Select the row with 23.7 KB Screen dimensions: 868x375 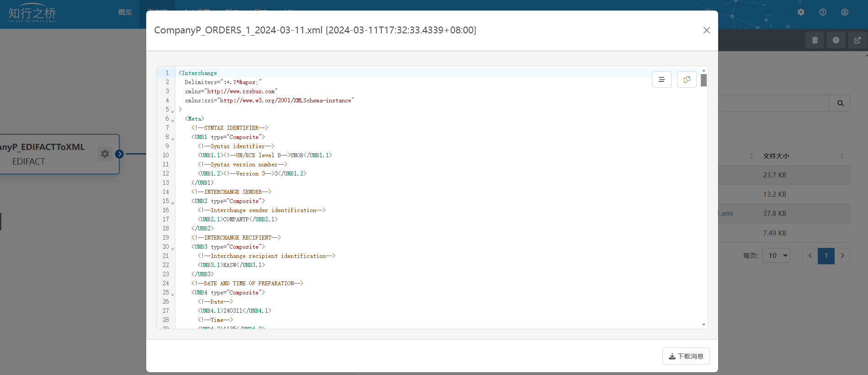[784, 175]
